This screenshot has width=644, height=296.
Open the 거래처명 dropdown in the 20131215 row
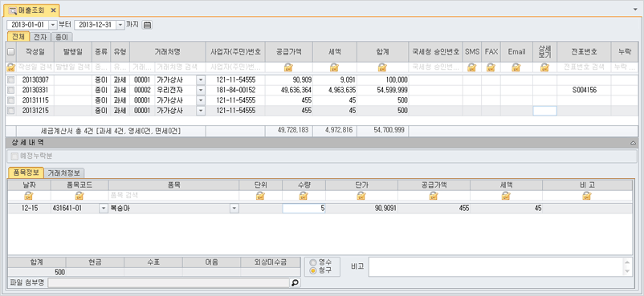tap(201, 111)
